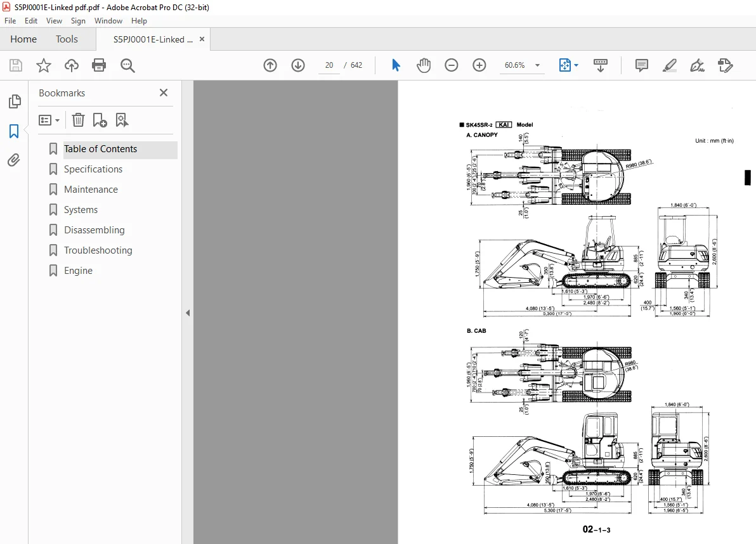Click the scrolling mode read icon
The width and height of the screenshot is (756, 544).
(x=600, y=65)
